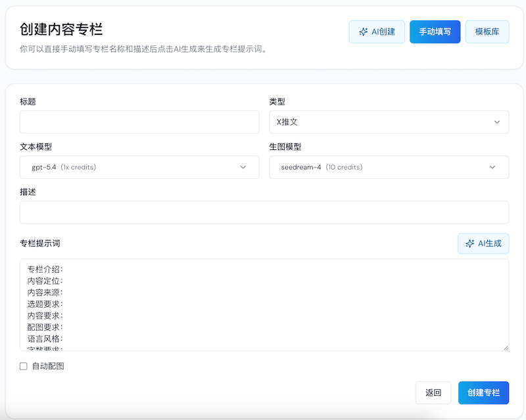This screenshot has width=526, height=420.
Task: Click inside the 专栏提示词 textarea
Action: [x=264, y=304]
